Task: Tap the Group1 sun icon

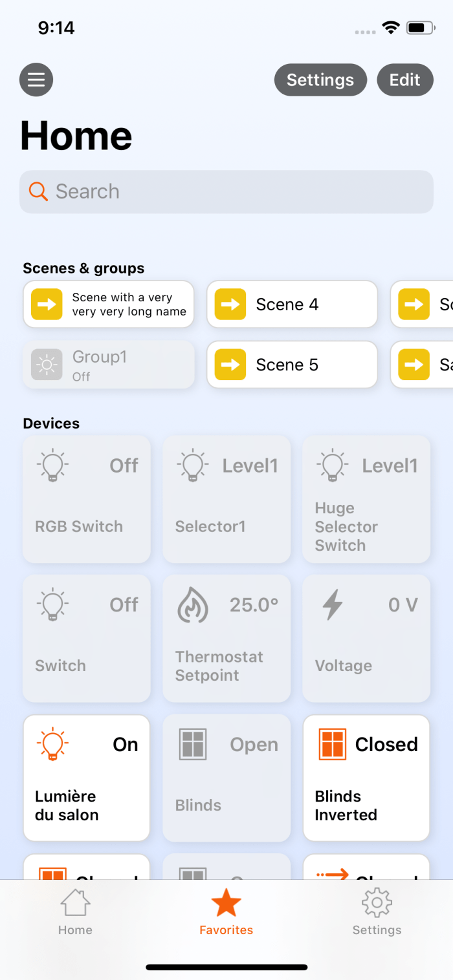Action: [47, 365]
